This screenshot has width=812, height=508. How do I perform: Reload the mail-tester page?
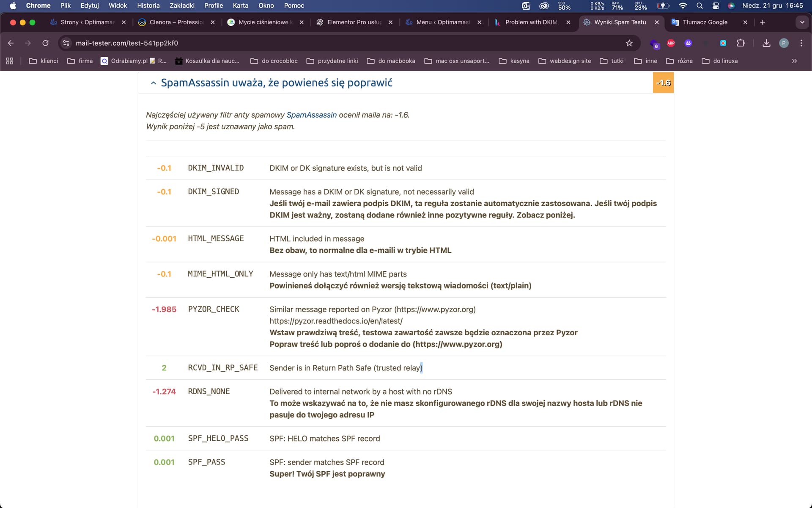45,43
